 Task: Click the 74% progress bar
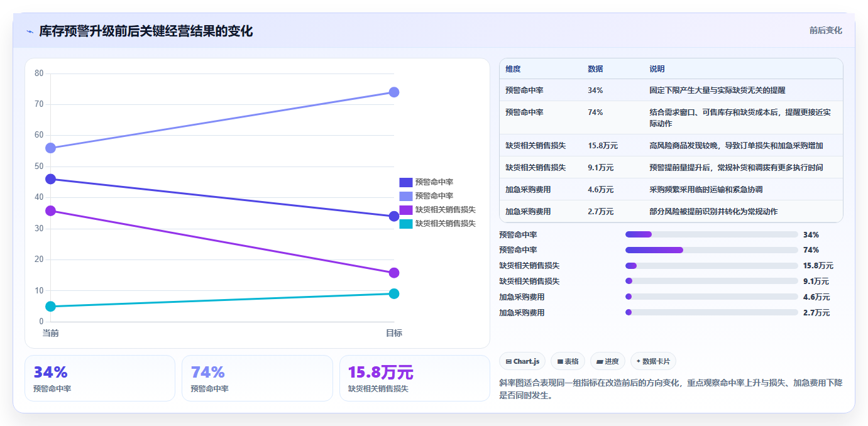pyautogui.click(x=711, y=250)
